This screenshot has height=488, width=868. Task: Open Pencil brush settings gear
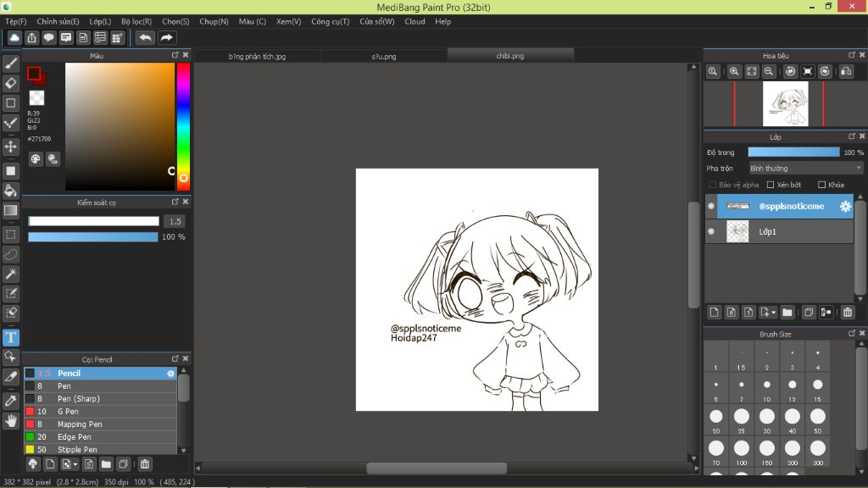tap(170, 374)
